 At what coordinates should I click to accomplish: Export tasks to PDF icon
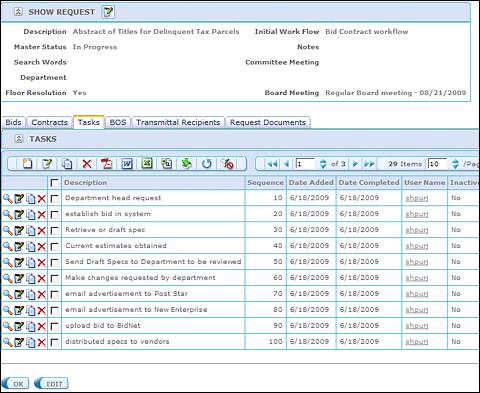107,164
